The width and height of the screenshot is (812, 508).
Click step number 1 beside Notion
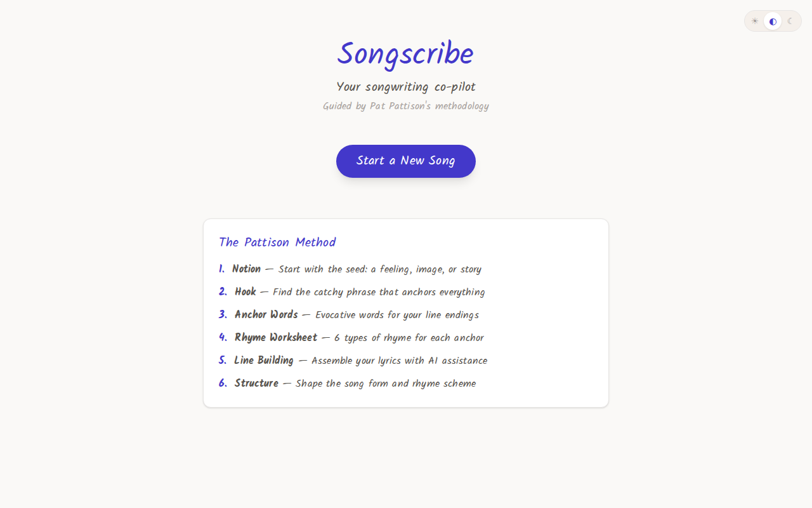[x=221, y=269]
